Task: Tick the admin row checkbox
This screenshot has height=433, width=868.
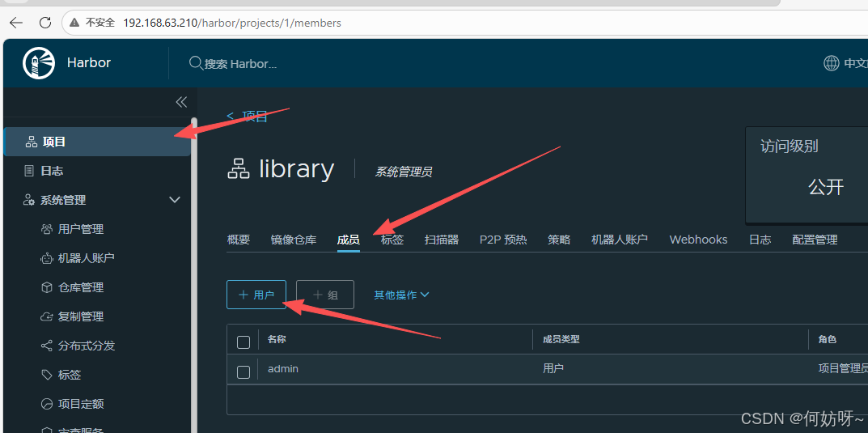Action: [243, 372]
